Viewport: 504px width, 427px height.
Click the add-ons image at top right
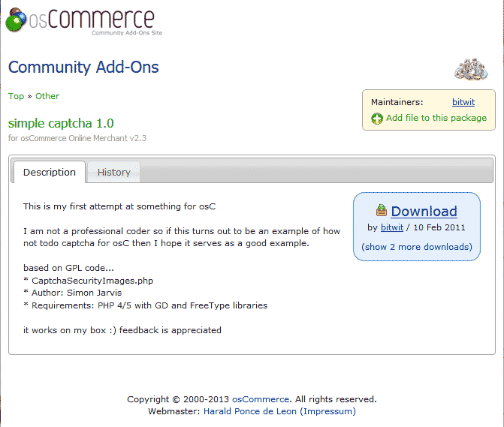pyautogui.click(x=470, y=69)
